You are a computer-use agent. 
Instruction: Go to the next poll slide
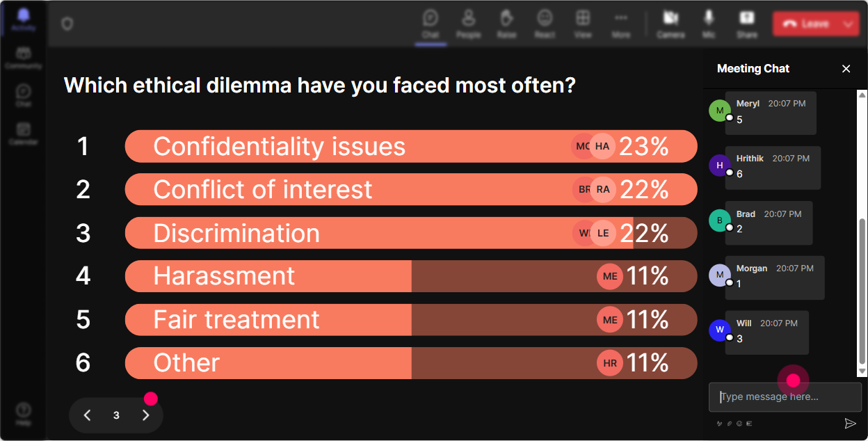[x=145, y=415]
